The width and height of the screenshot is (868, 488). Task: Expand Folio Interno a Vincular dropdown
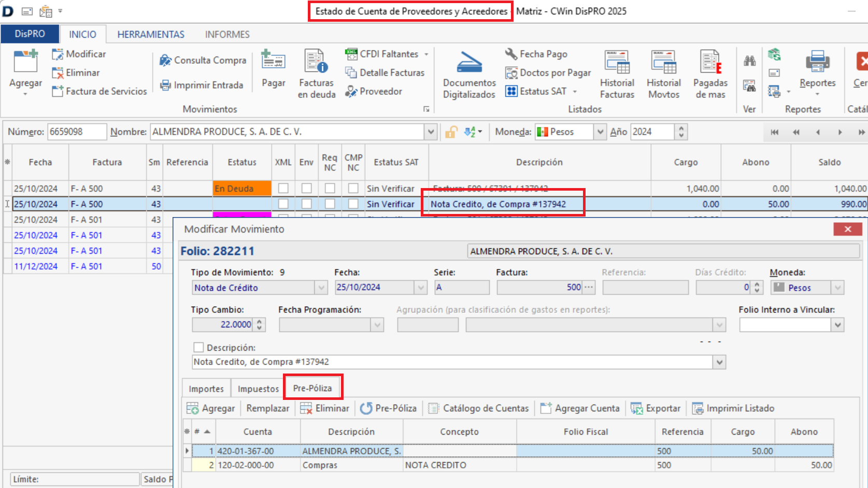point(838,325)
